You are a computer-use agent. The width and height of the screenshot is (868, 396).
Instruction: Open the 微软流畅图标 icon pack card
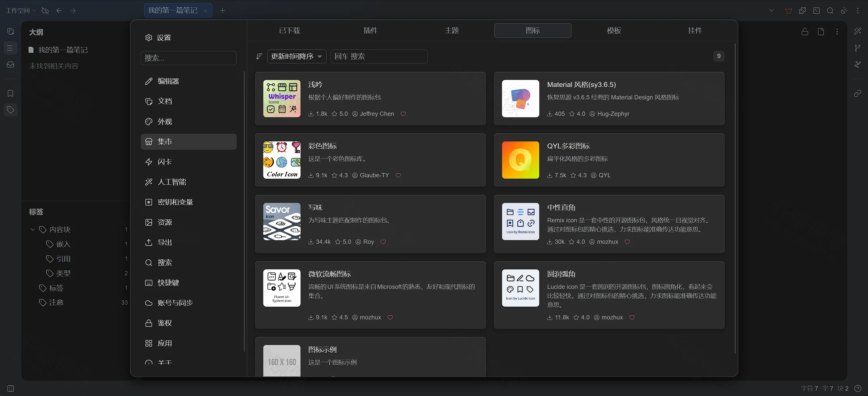click(370, 295)
